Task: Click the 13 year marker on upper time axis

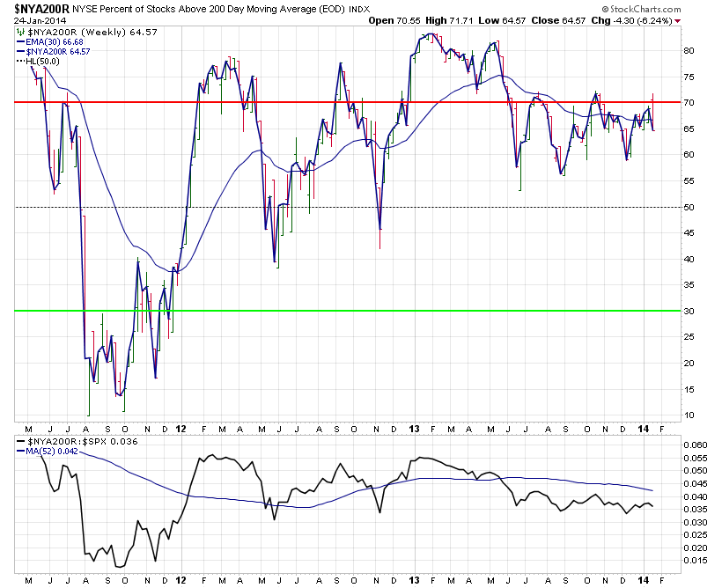Action: point(415,429)
